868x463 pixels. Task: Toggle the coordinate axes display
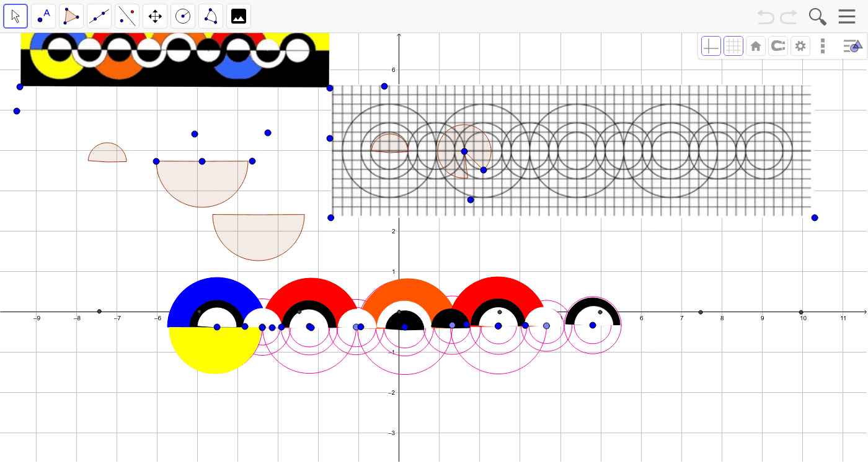711,46
